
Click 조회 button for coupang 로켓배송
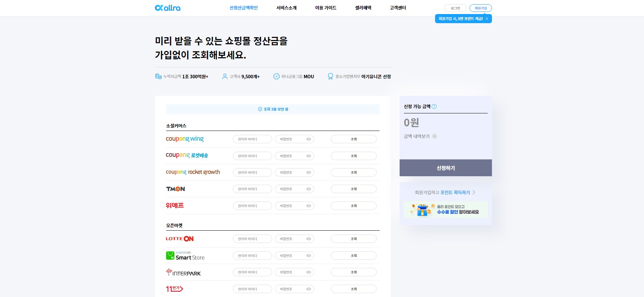pos(354,156)
